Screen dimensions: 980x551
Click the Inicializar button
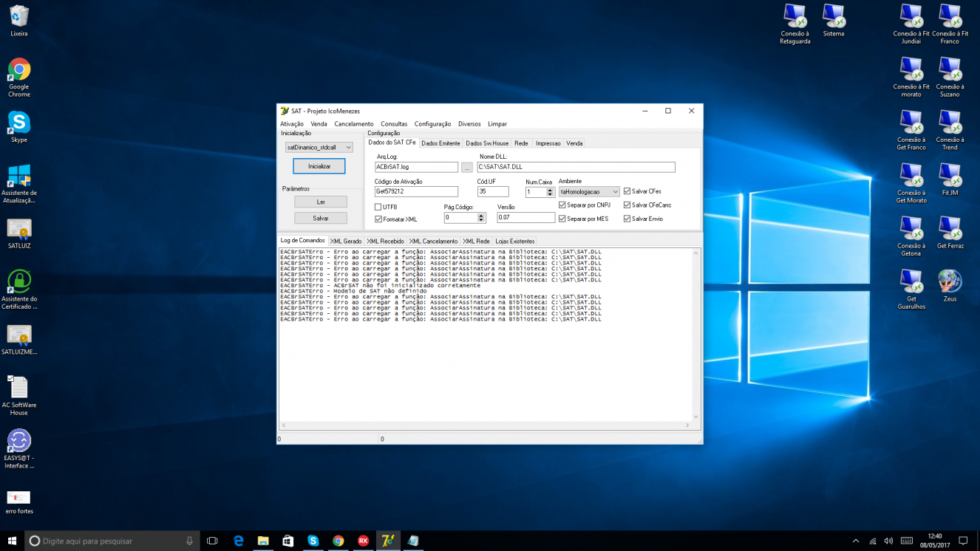(x=319, y=166)
